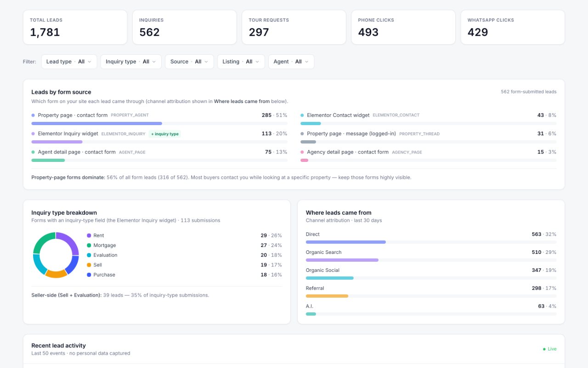588x368 pixels.
Task: Click the Agency detail page pink dot
Action: pos(302,152)
